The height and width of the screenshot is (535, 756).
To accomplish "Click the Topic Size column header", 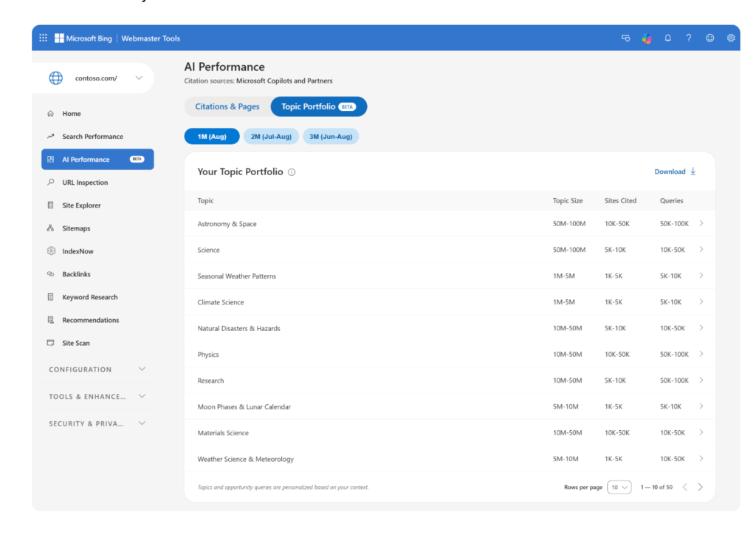I will [x=568, y=201].
